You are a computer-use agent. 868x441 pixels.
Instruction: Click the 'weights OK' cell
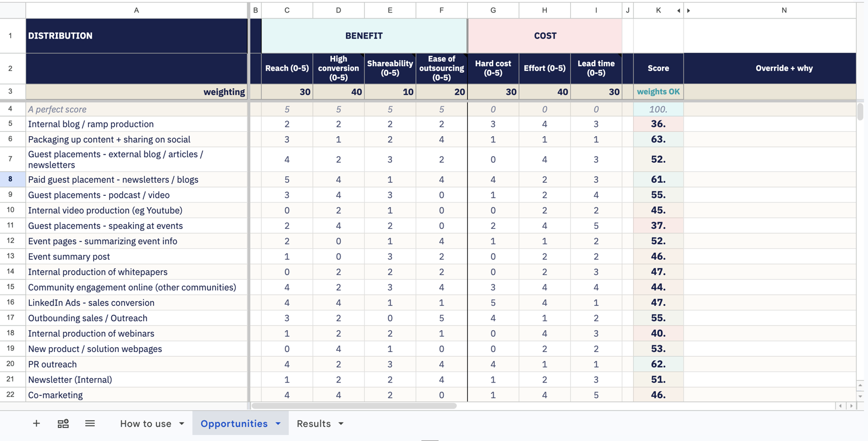658,92
